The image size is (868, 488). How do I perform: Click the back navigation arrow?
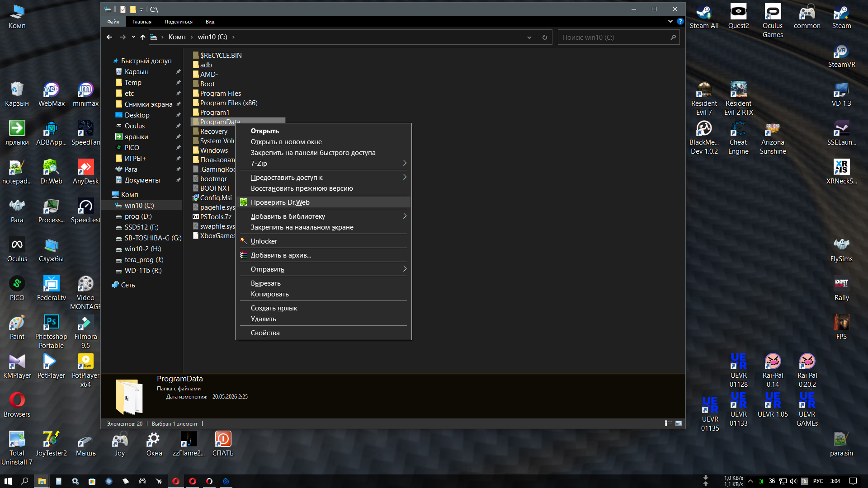pos(109,37)
